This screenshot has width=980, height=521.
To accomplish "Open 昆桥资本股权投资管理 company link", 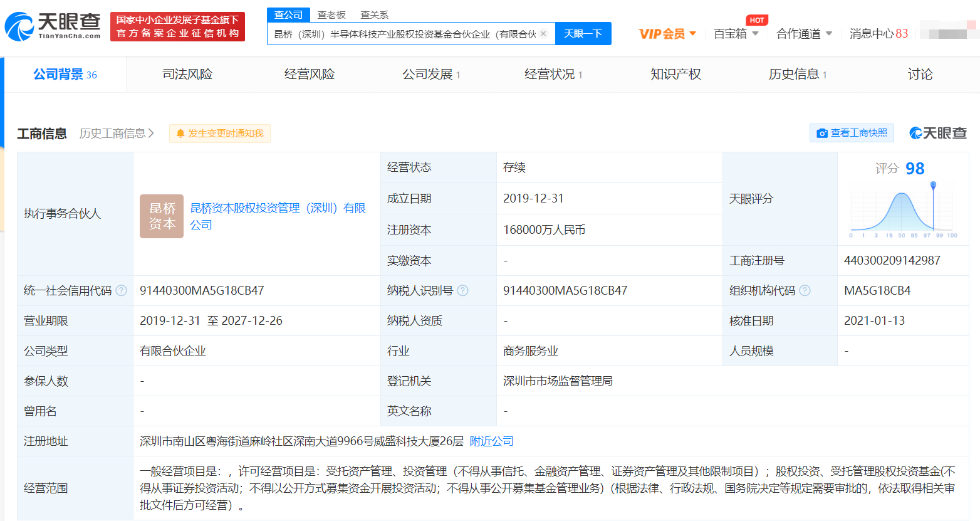I will pos(278,216).
